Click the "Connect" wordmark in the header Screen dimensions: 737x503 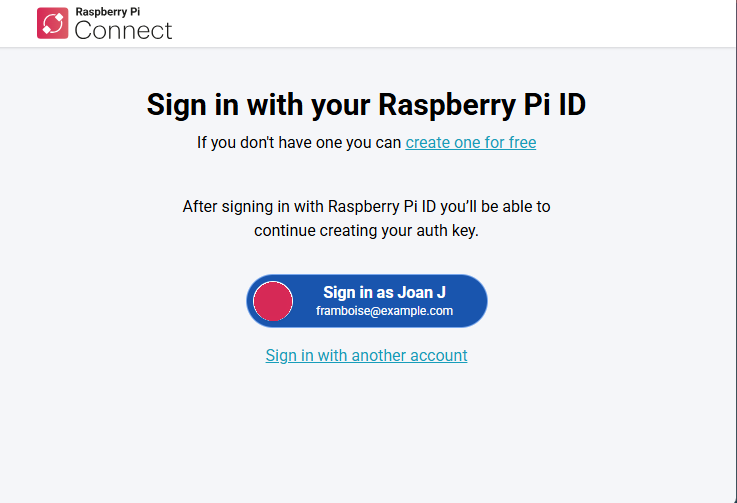click(123, 31)
